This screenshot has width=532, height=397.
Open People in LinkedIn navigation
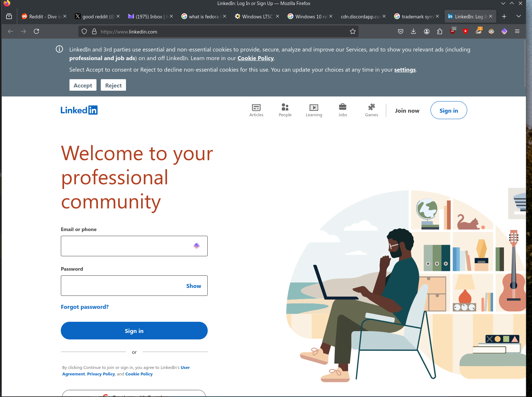285,110
